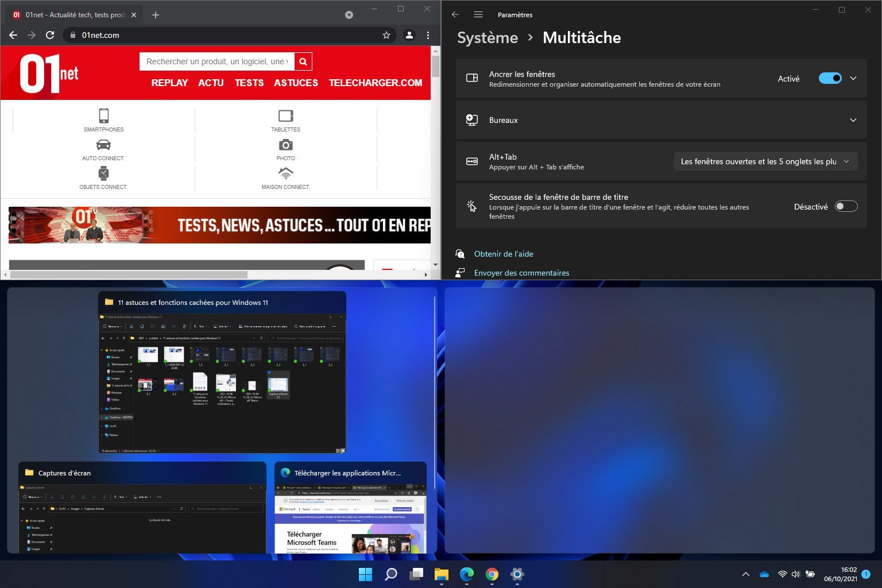Expand the Ancrer les fenêtres options chevron
The width and height of the screenshot is (882, 588).
coord(853,78)
